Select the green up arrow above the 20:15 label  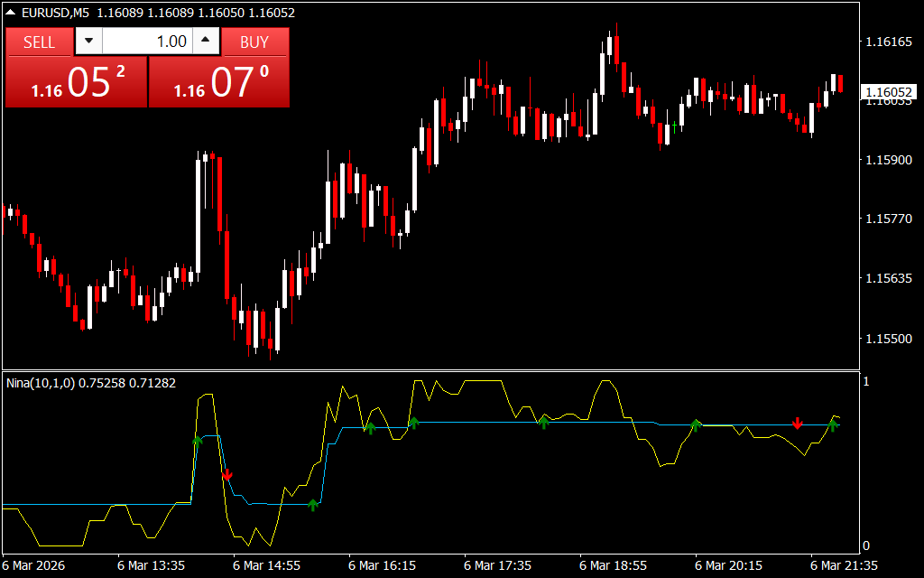click(x=696, y=424)
